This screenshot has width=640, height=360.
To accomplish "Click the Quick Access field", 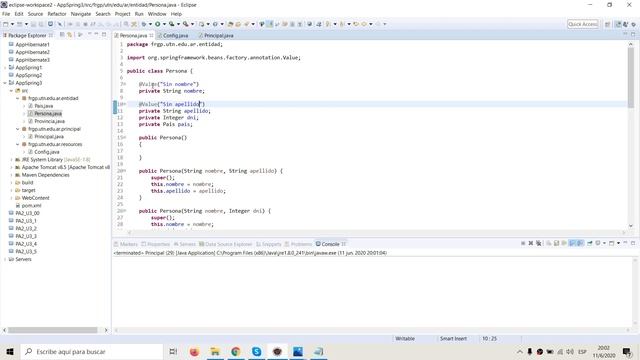I will click(583, 24).
